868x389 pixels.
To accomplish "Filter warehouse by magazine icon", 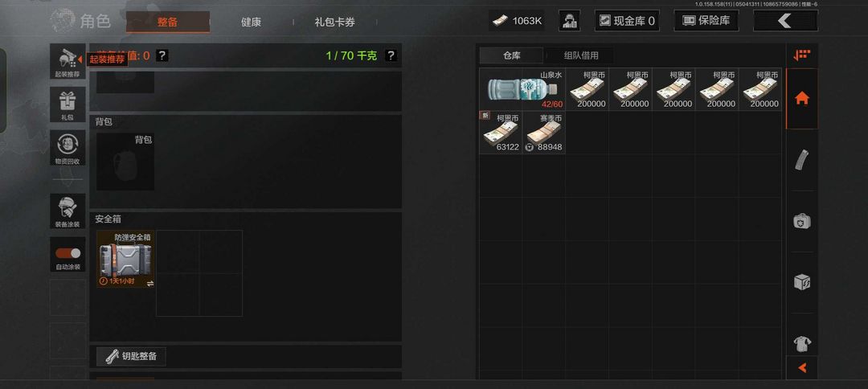I will [801, 160].
